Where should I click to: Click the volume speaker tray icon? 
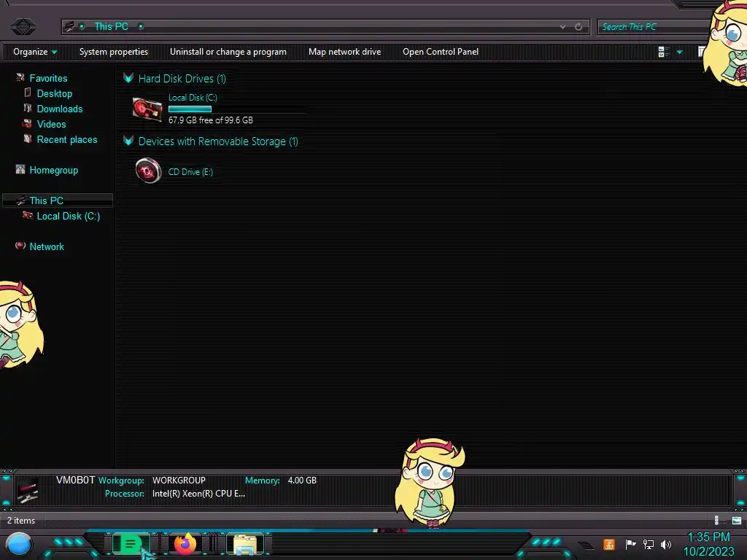(666, 544)
